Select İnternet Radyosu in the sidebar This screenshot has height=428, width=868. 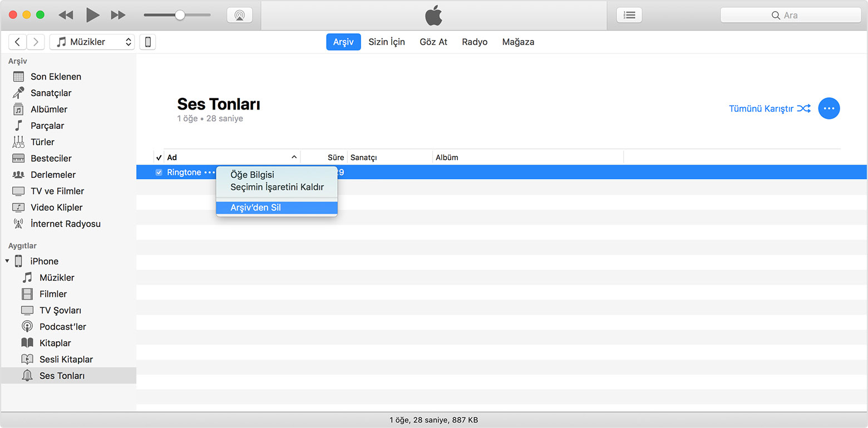click(65, 224)
